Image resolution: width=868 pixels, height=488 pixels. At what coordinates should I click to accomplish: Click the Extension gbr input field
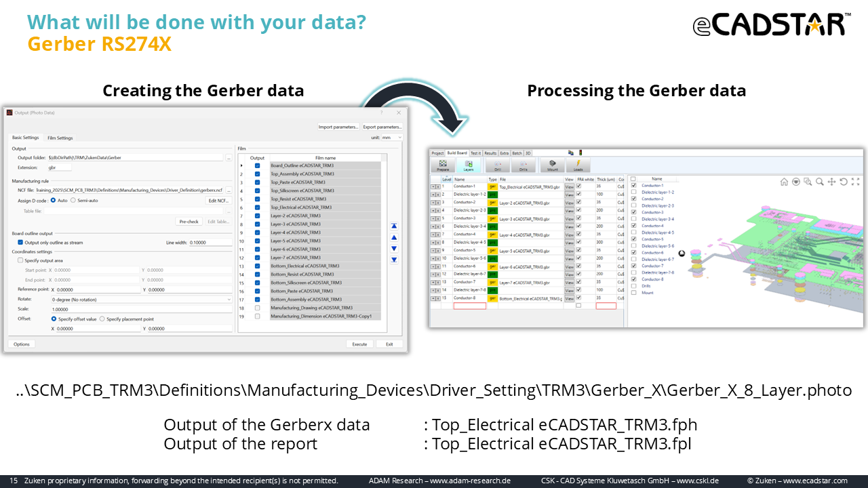coord(58,167)
